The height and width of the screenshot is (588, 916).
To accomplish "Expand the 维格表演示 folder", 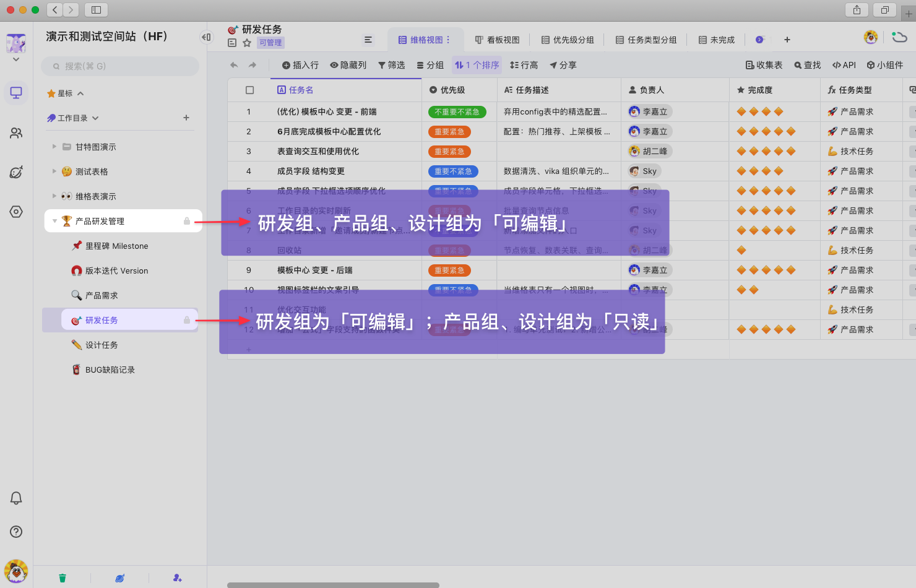I will coord(54,196).
